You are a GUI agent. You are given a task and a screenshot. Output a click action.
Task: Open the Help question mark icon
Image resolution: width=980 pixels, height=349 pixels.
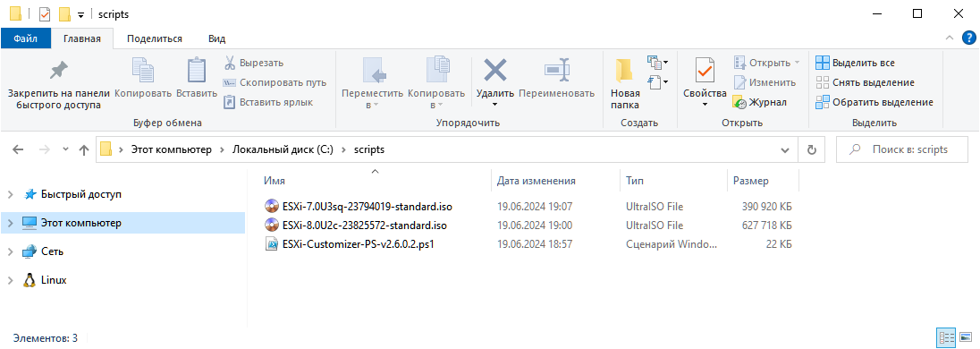[968, 38]
